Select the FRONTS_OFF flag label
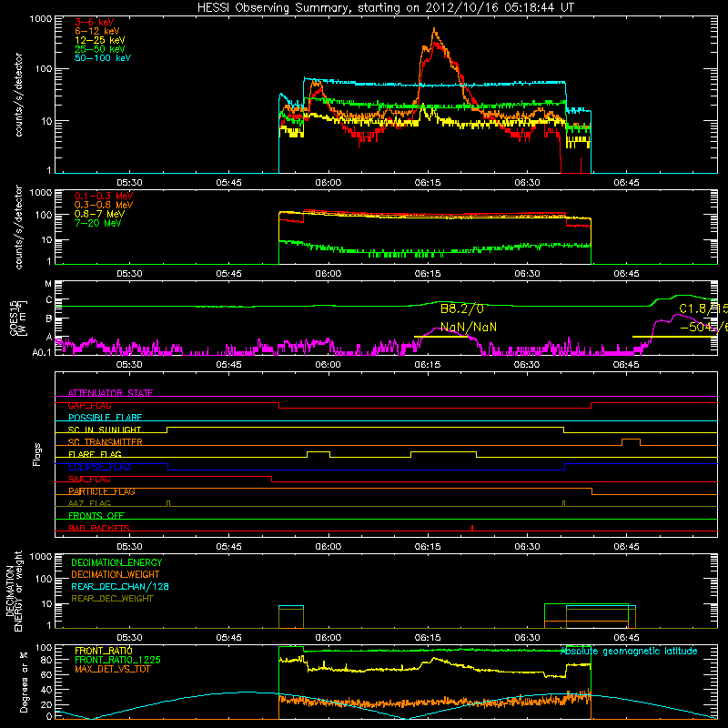 (x=96, y=516)
